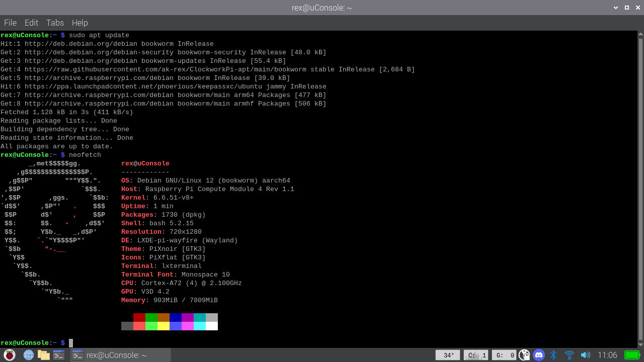This screenshot has width=644, height=362.
Task: Open the Help menu
Action: [79, 23]
